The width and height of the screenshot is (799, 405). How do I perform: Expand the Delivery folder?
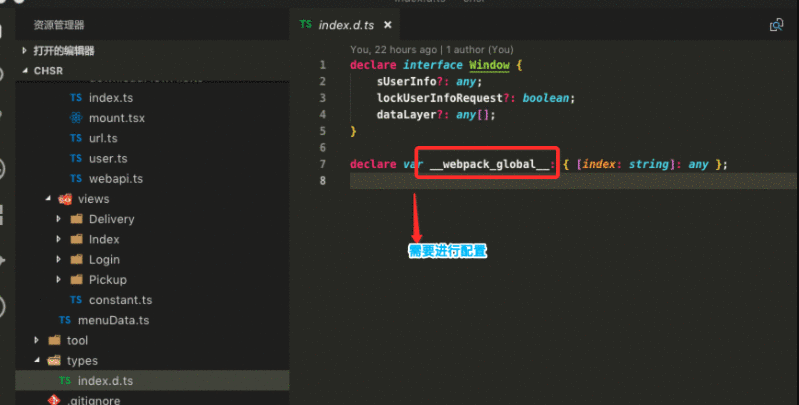coord(59,219)
